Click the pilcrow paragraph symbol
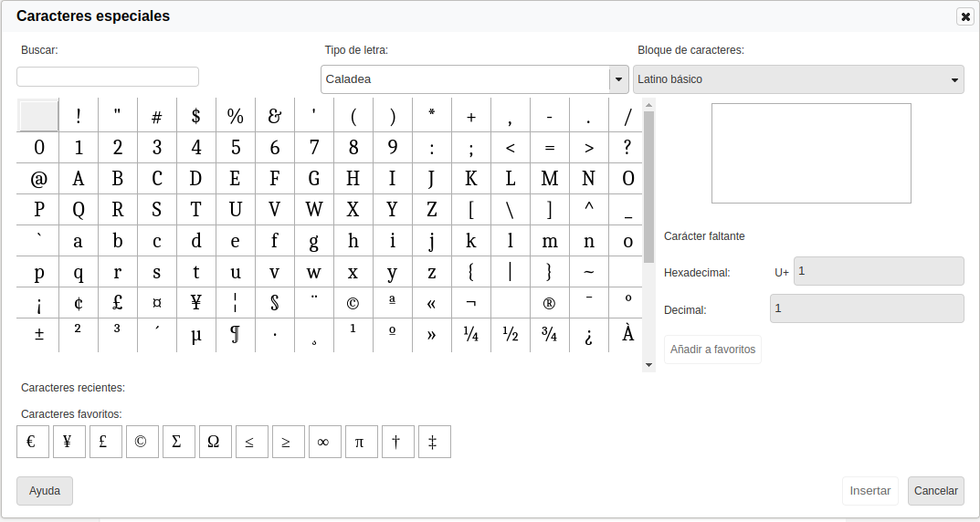 235,334
